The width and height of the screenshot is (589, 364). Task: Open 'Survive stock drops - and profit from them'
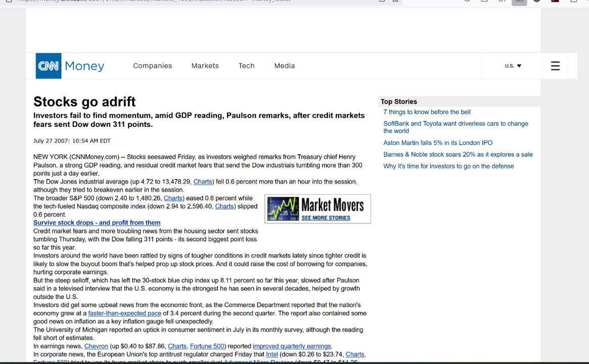point(97,223)
